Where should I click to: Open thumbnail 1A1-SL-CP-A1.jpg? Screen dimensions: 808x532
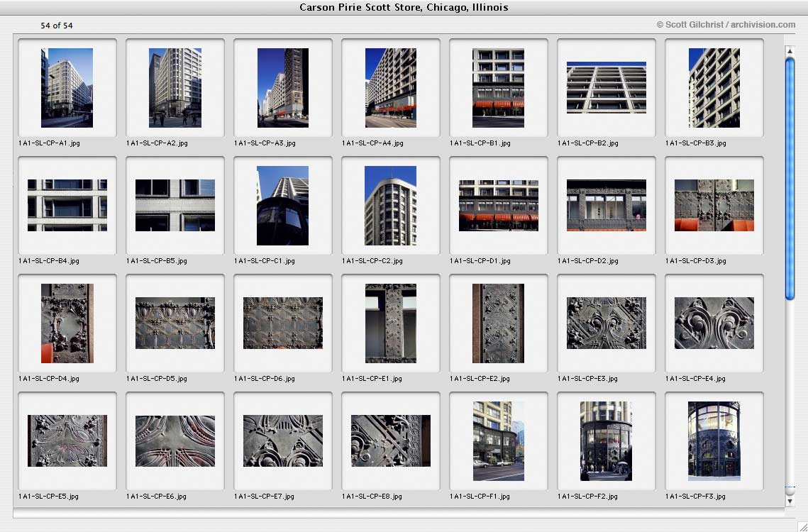coord(67,88)
